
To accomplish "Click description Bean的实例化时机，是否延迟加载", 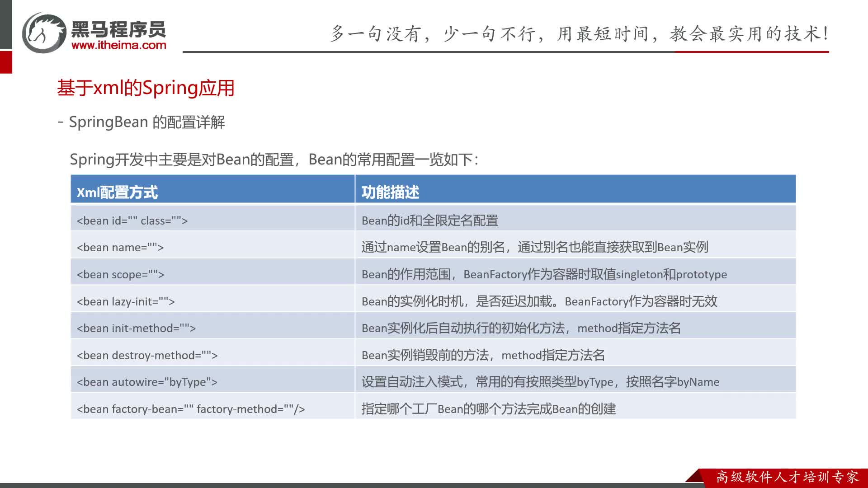I will pyautogui.click(x=576, y=299).
